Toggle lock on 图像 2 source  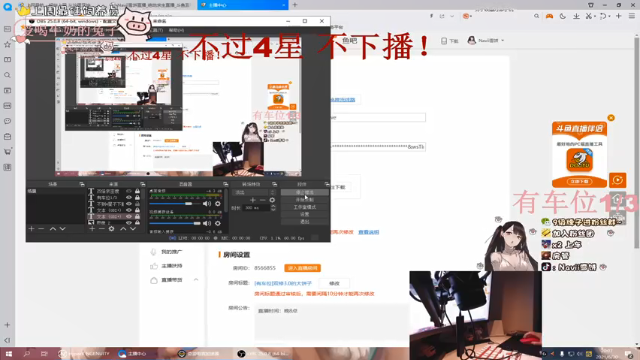pos(138,223)
